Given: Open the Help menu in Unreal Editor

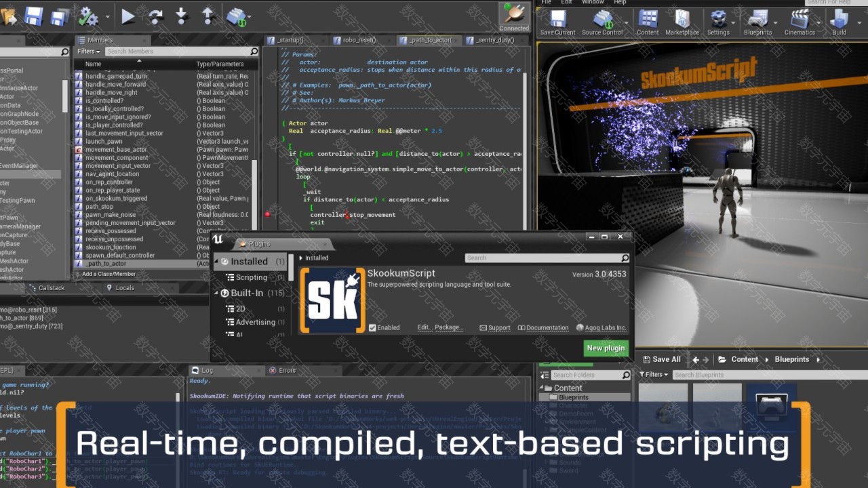Looking at the screenshot, I should point(620,3).
